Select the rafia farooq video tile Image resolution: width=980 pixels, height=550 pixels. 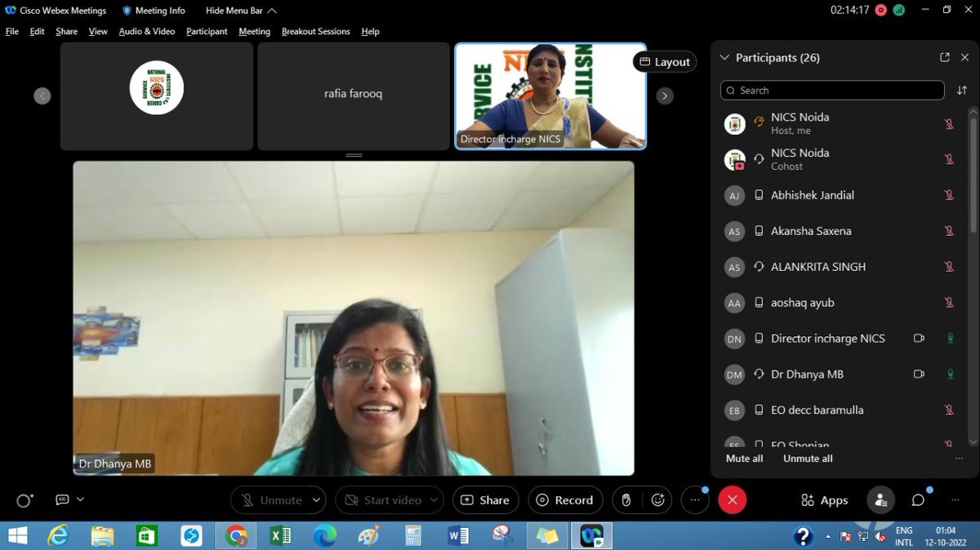click(x=353, y=96)
